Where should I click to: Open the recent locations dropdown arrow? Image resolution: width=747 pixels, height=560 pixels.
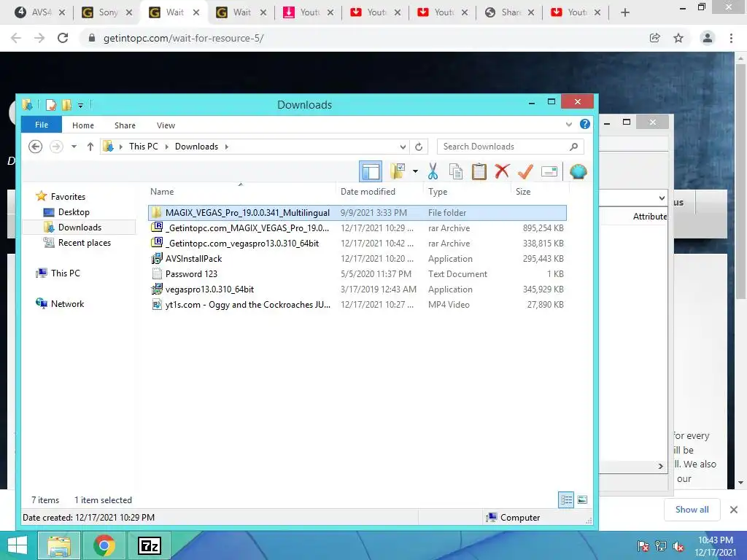(x=74, y=147)
